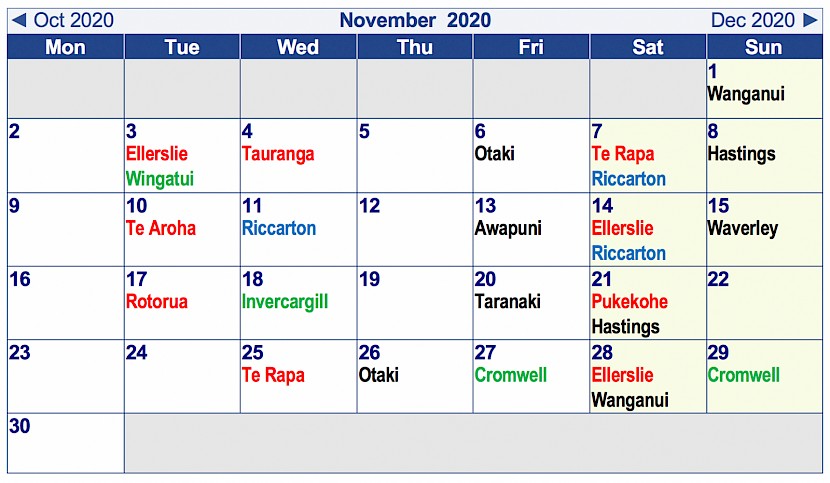
Task: Select Waverley on Sunday the 15th
Action: (x=743, y=229)
